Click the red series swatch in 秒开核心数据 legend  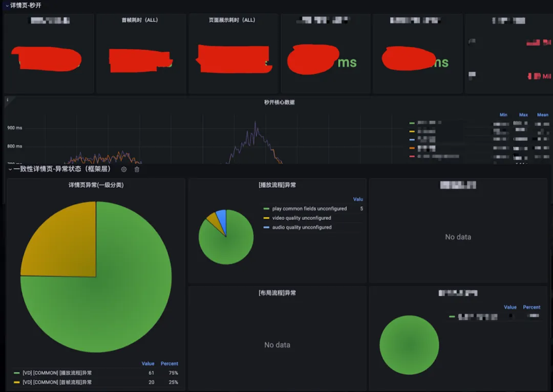412,156
